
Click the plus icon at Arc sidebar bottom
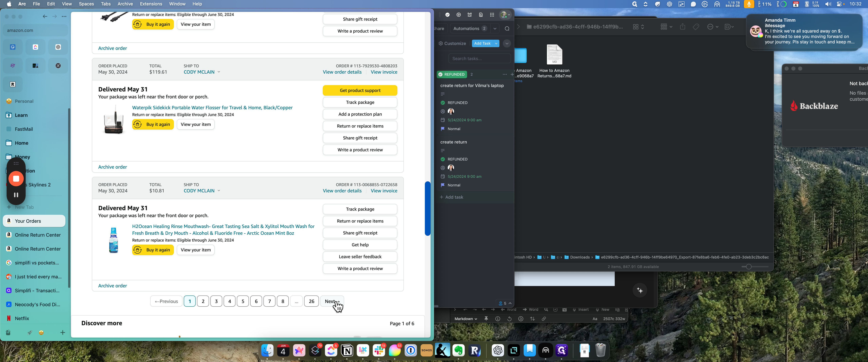(63, 333)
